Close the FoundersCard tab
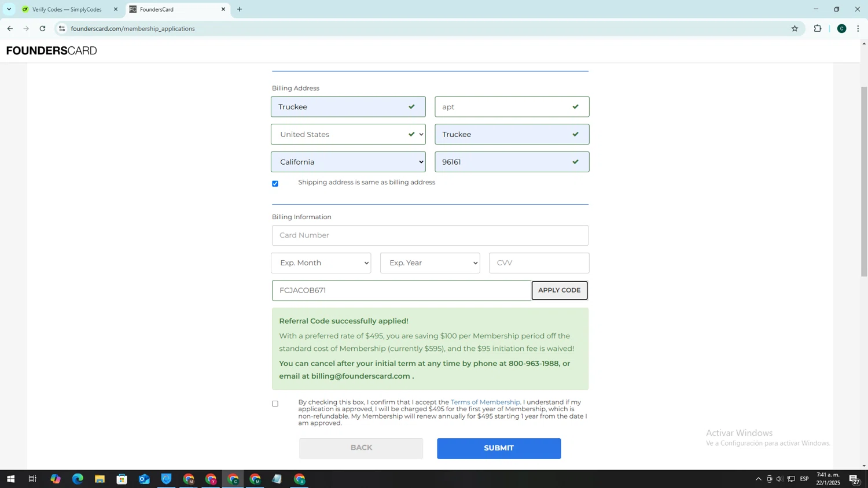 click(x=223, y=9)
